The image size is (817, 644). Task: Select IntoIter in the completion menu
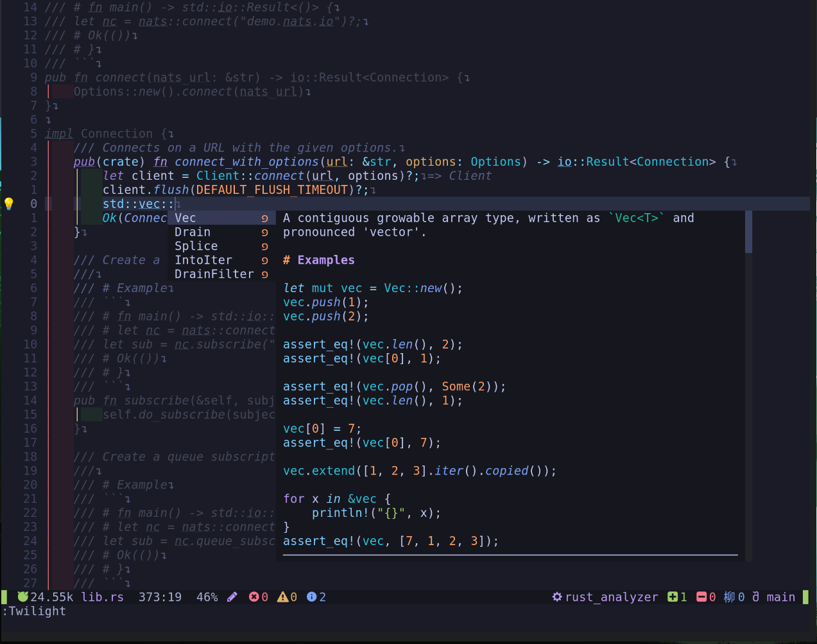pyautogui.click(x=221, y=261)
